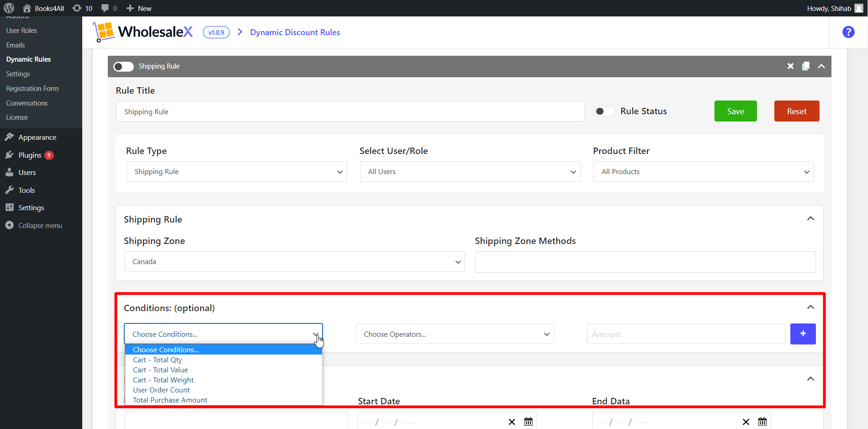Open the Rule Type dropdown
868x429 pixels.
pyautogui.click(x=237, y=172)
